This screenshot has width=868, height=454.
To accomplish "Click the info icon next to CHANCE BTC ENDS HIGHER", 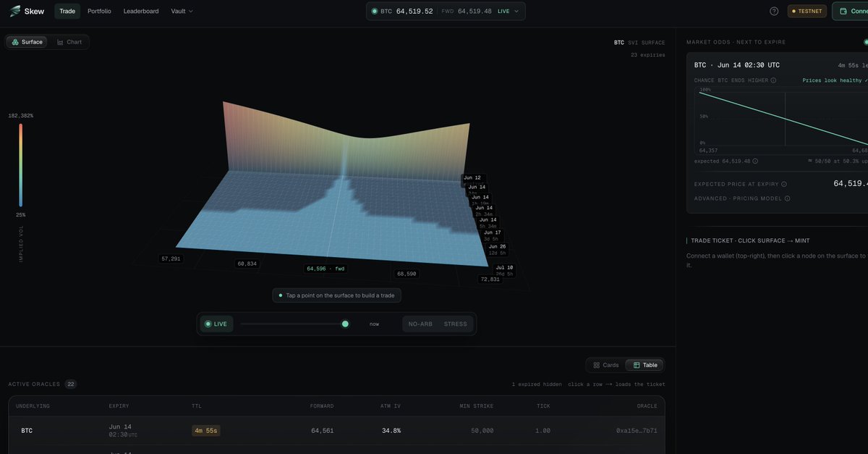I will tap(773, 80).
